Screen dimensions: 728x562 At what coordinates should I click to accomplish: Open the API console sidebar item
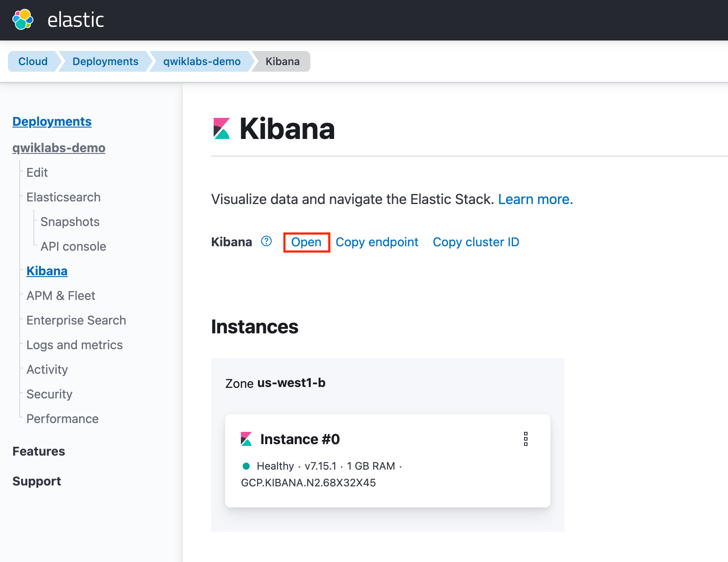(73, 247)
